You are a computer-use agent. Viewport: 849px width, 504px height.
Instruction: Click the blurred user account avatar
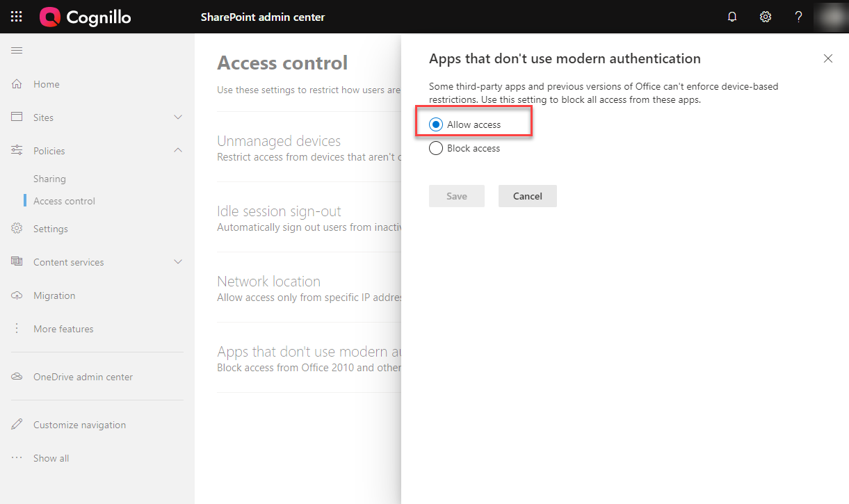pyautogui.click(x=831, y=17)
